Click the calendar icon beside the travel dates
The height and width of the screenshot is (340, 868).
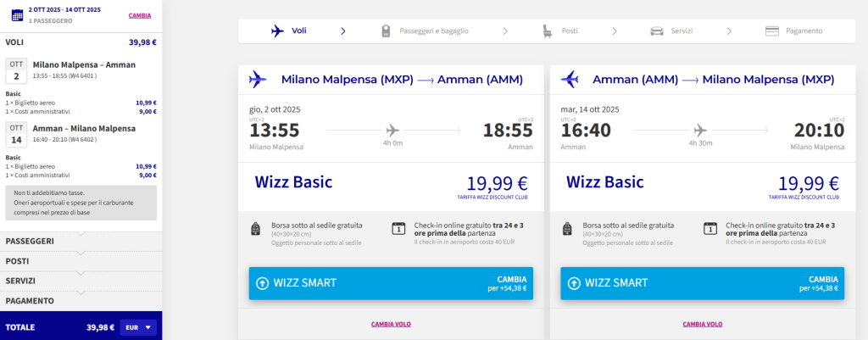[x=17, y=14]
